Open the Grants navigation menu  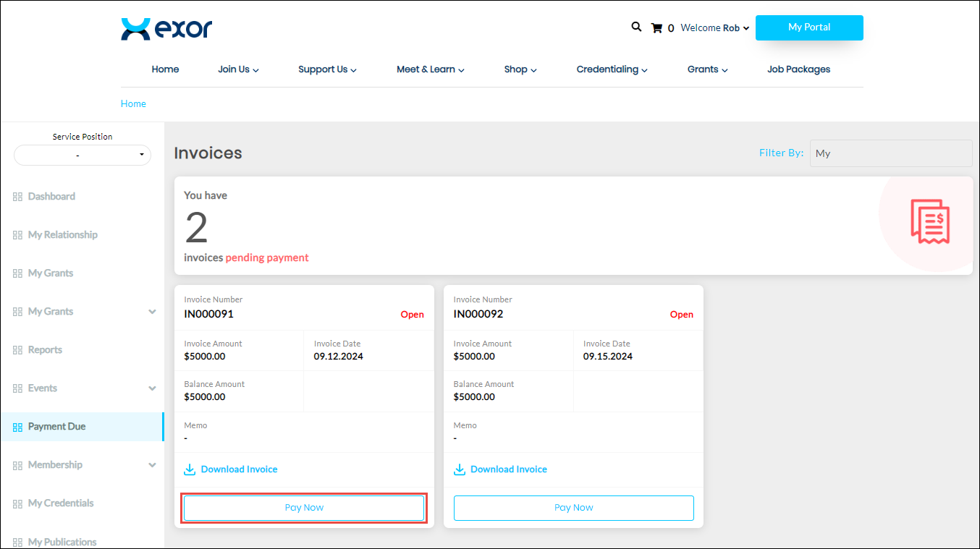point(707,69)
